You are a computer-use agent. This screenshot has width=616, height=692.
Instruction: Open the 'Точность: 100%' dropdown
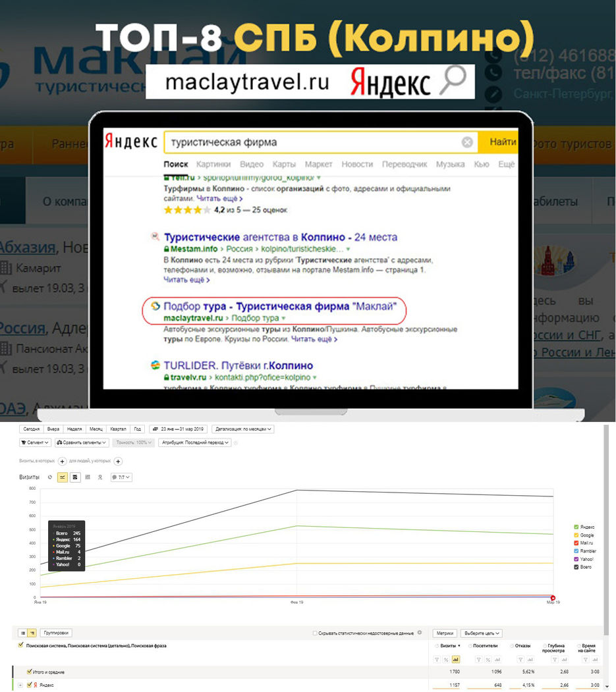pos(134,442)
